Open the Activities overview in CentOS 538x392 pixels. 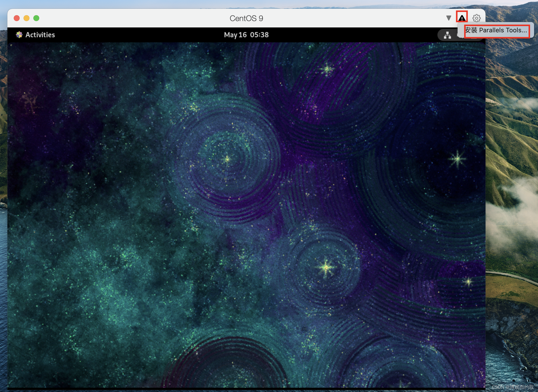[40, 35]
